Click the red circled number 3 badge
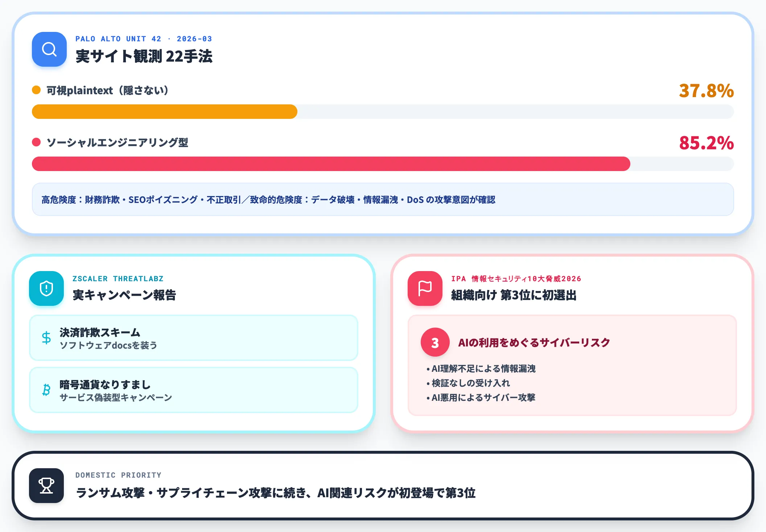766x532 pixels. tap(435, 342)
